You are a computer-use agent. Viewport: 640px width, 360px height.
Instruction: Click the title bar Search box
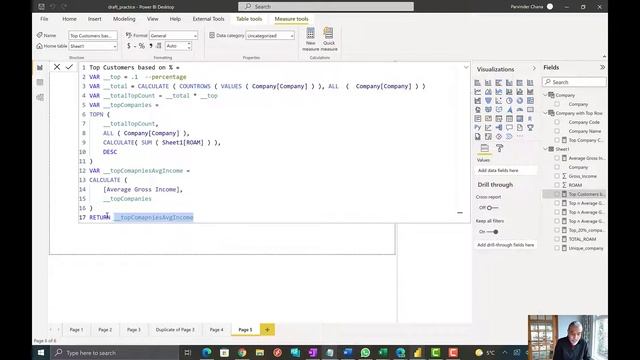click(326, 7)
